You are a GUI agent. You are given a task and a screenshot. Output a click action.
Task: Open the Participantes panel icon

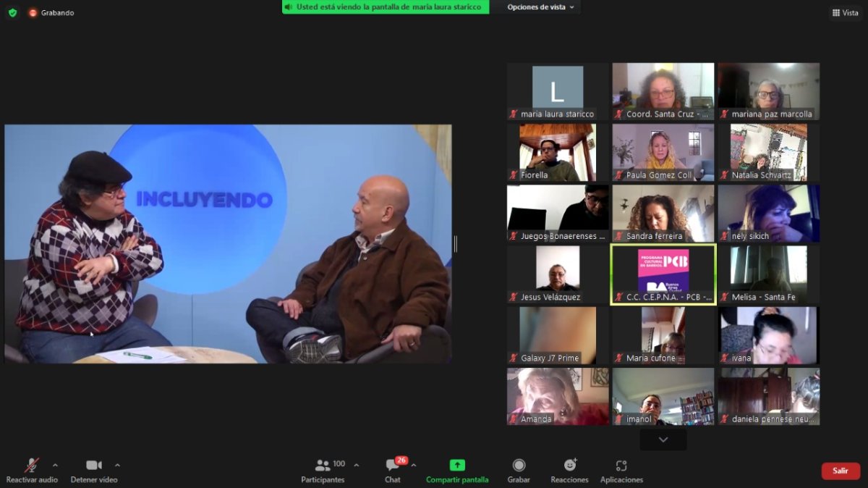(323, 466)
